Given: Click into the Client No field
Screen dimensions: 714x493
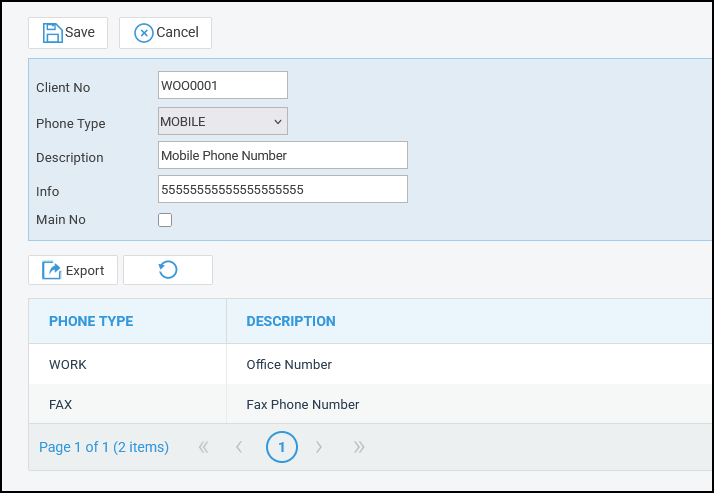Looking at the screenshot, I should 223,86.
